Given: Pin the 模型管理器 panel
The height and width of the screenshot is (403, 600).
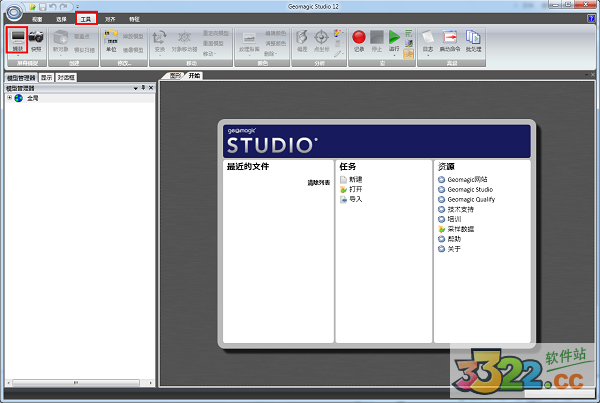Looking at the screenshot, I should (143, 88).
